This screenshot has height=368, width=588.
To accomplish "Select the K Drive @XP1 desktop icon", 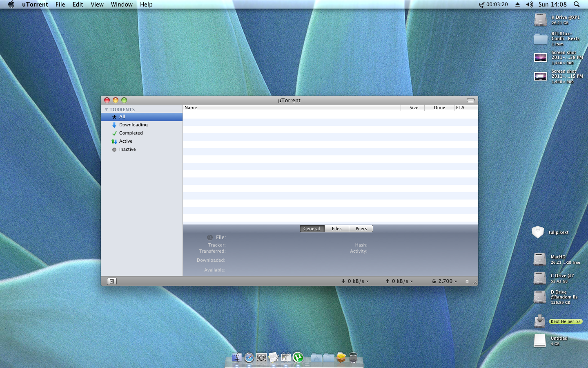I will coord(541,20).
